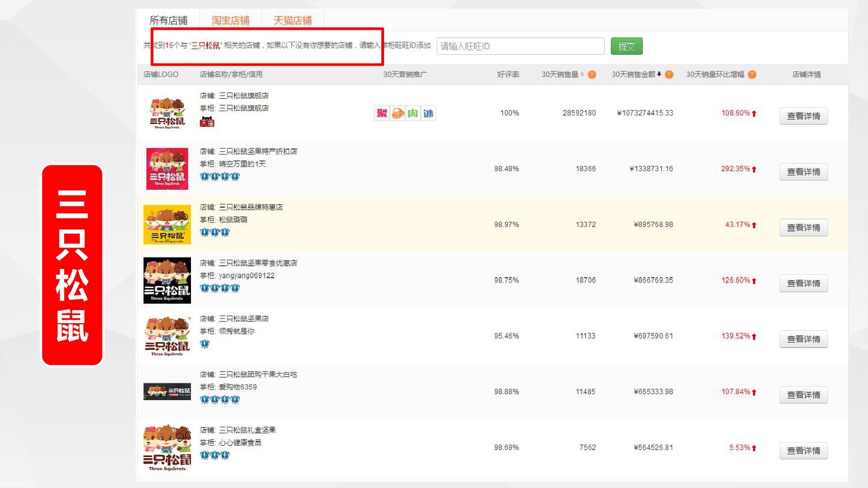This screenshot has width=868, height=488.
Task: Click black logo thumbnail of 三只松鼠坚果零食优惠店
Action: point(167,280)
